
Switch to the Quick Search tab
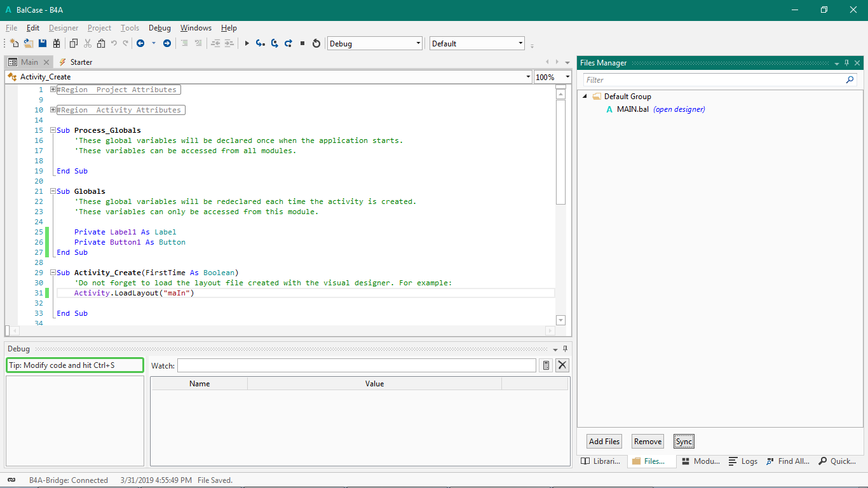[x=837, y=461]
